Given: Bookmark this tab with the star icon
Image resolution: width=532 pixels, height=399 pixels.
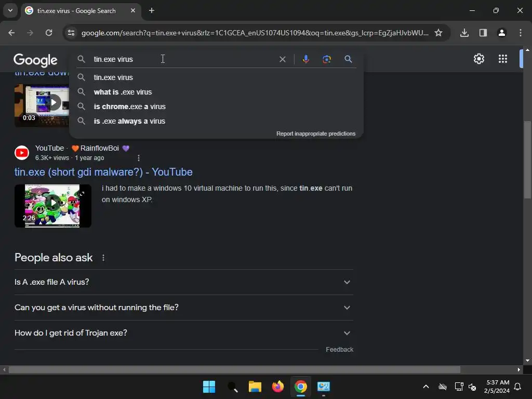Looking at the screenshot, I should (x=438, y=33).
